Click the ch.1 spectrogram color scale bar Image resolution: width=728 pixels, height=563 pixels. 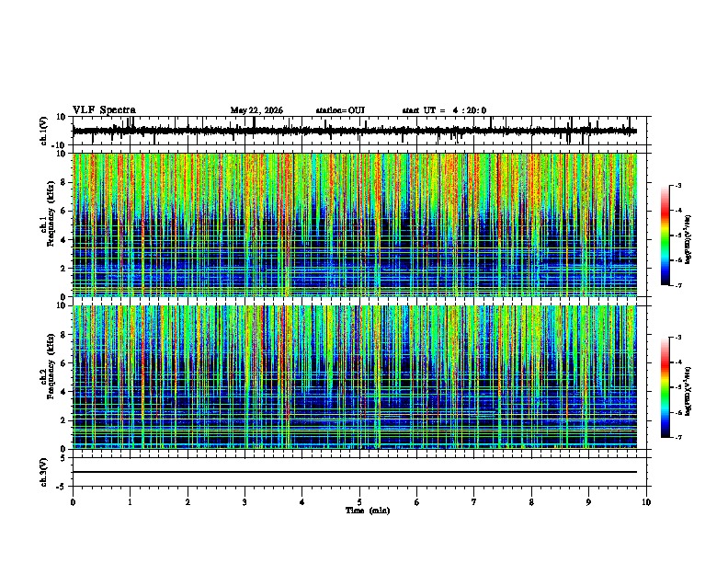pos(665,236)
